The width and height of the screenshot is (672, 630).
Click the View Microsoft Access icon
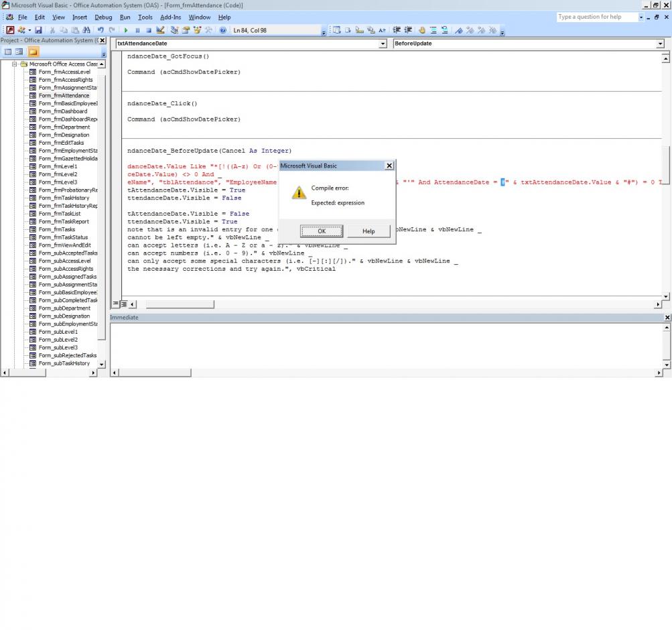pyautogui.click(x=10, y=30)
